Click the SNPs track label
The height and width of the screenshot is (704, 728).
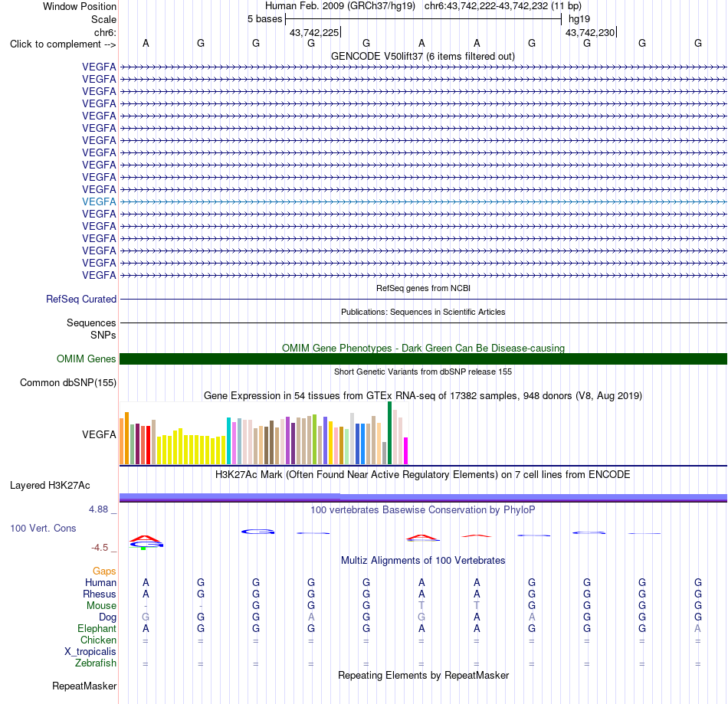point(103,335)
